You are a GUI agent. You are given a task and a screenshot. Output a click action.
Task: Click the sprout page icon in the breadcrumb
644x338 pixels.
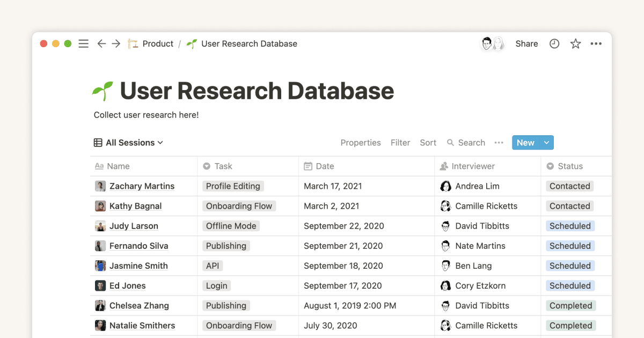[x=191, y=43]
